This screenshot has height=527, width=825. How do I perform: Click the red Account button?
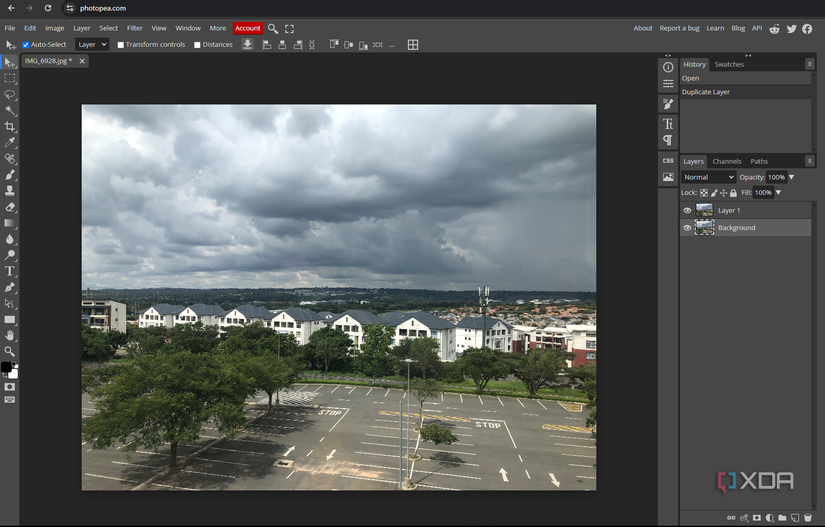247,28
